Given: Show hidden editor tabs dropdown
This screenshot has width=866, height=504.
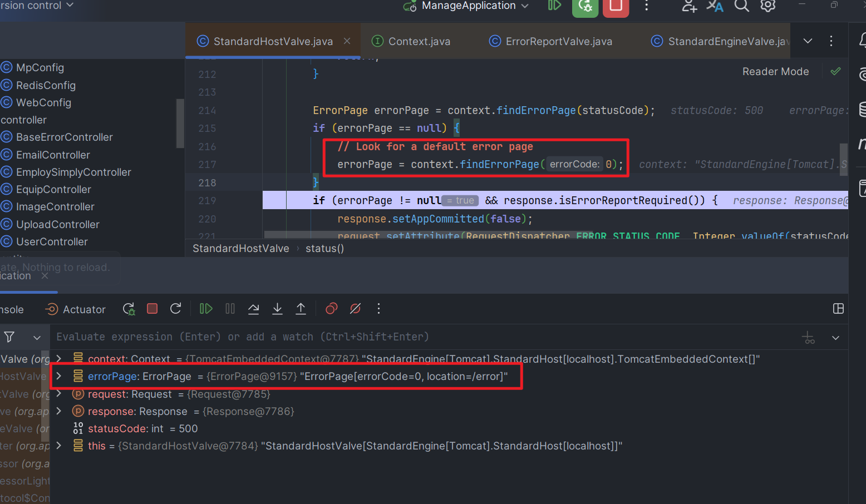Looking at the screenshot, I should tap(808, 41).
